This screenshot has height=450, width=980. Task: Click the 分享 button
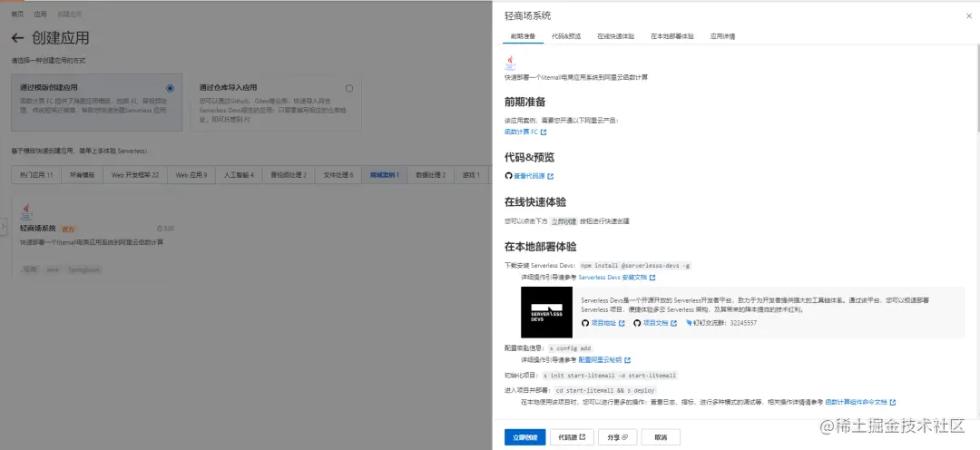point(617,437)
